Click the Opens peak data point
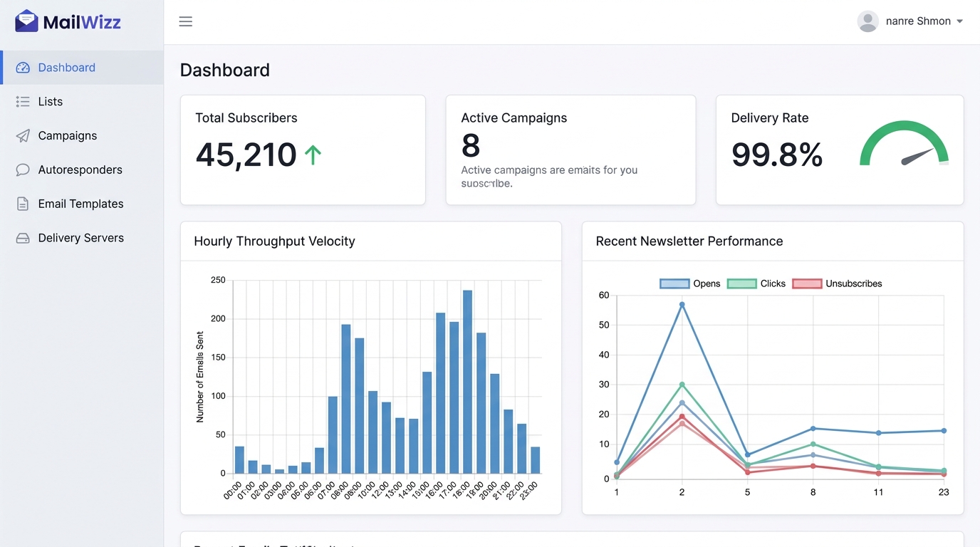This screenshot has width=980, height=547. [682, 305]
